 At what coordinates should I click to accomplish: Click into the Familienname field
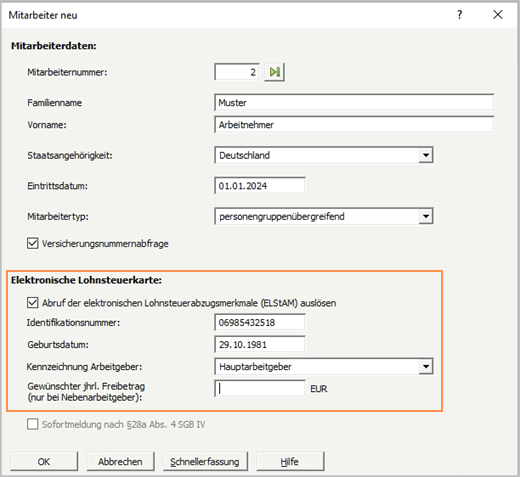click(354, 102)
